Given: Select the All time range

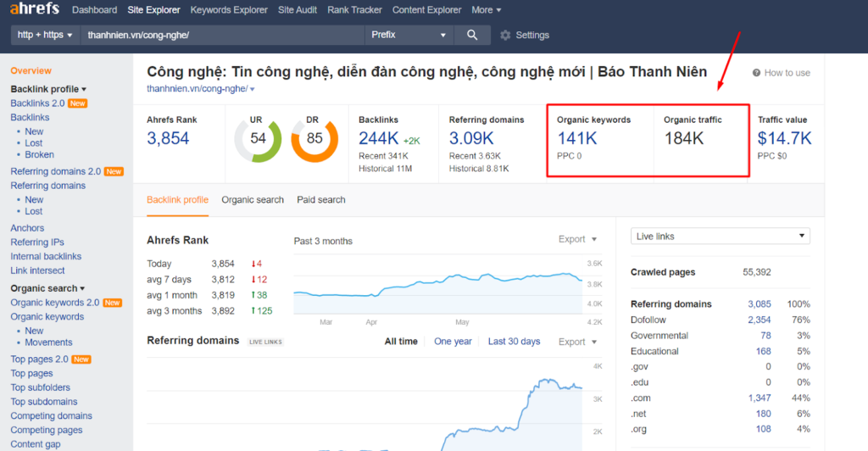Looking at the screenshot, I should click(401, 342).
